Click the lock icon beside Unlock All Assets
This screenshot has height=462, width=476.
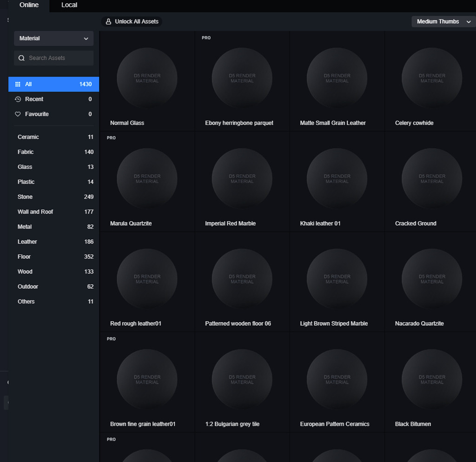point(108,21)
